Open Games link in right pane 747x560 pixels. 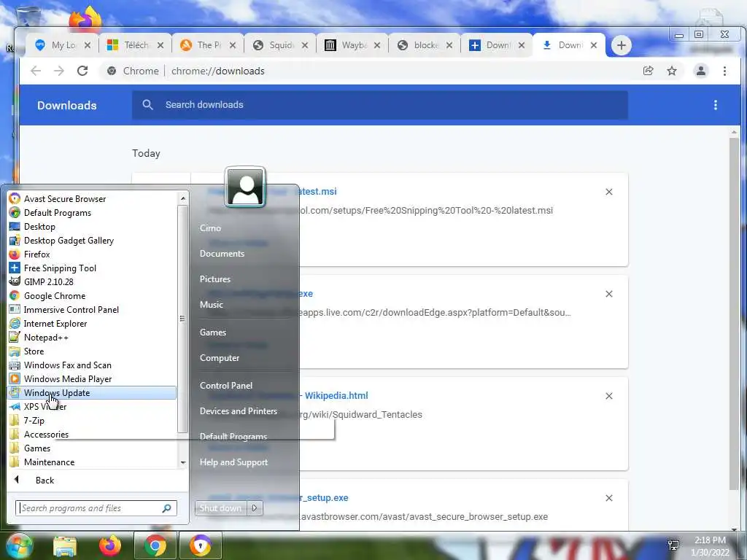pos(212,332)
